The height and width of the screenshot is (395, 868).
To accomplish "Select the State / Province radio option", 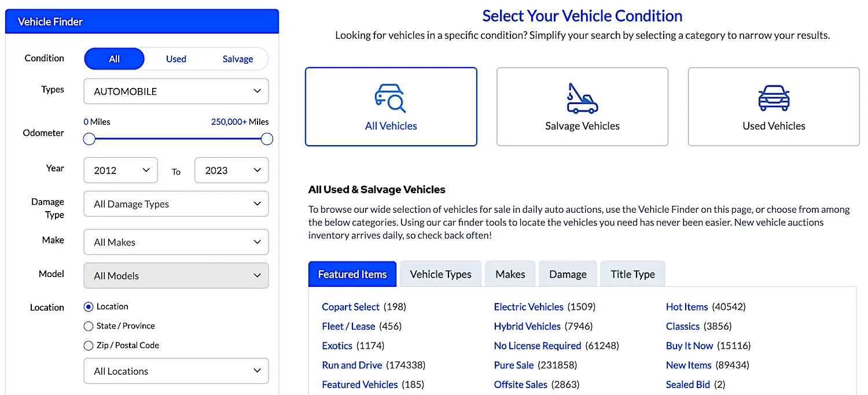I will click(89, 326).
